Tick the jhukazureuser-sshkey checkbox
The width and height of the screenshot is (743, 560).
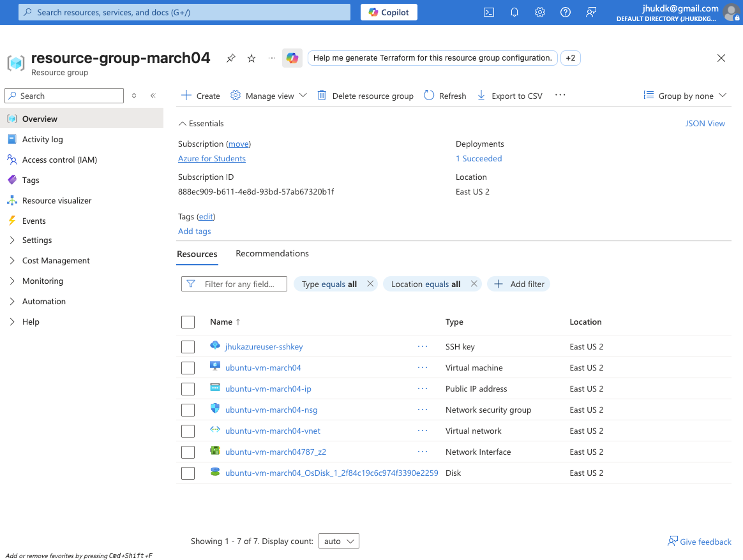click(188, 347)
